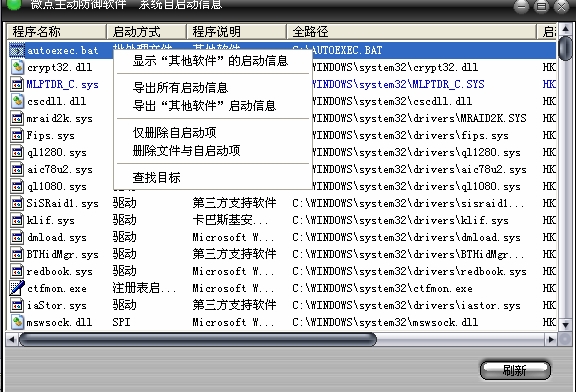The height and width of the screenshot is (392, 576).
Task: Select the crypt32.dll row icon
Action: point(17,67)
